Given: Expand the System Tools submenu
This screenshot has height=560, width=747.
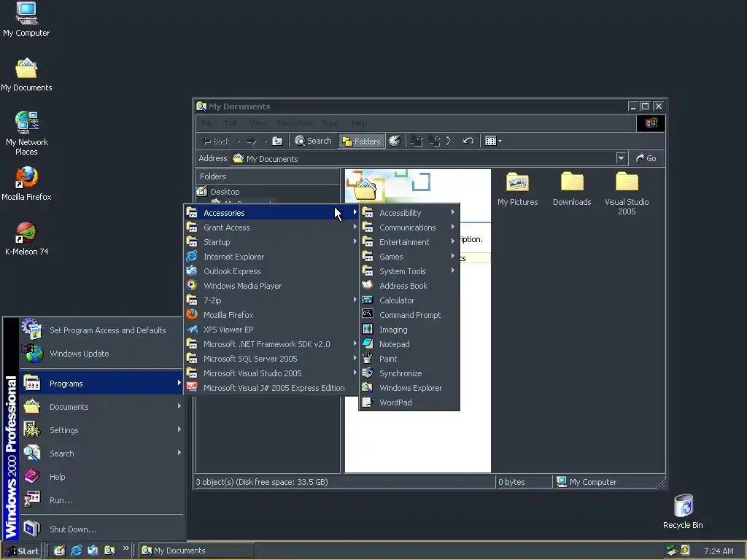Looking at the screenshot, I should [x=409, y=271].
